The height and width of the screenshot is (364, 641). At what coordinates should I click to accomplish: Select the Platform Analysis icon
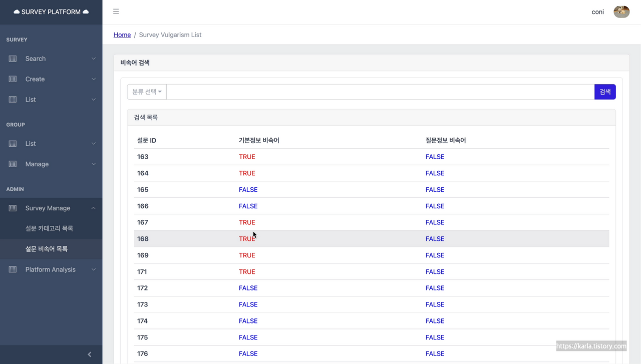click(12, 269)
